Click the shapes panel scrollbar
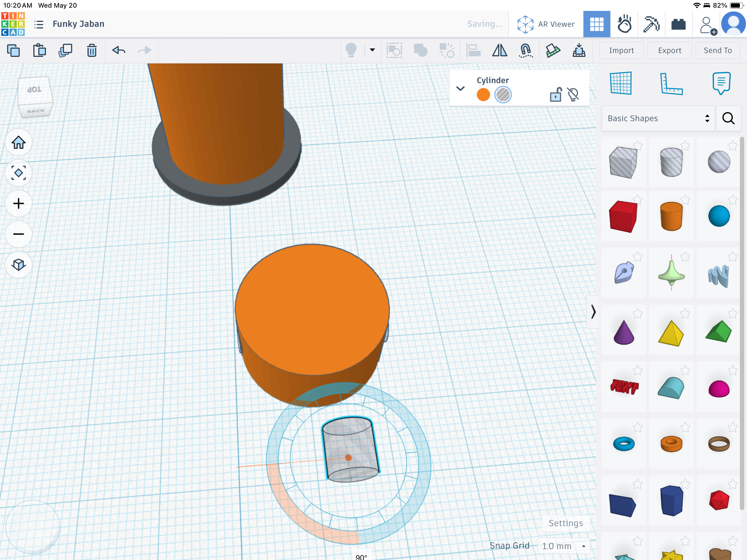The width and height of the screenshot is (747, 560). [x=742, y=323]
